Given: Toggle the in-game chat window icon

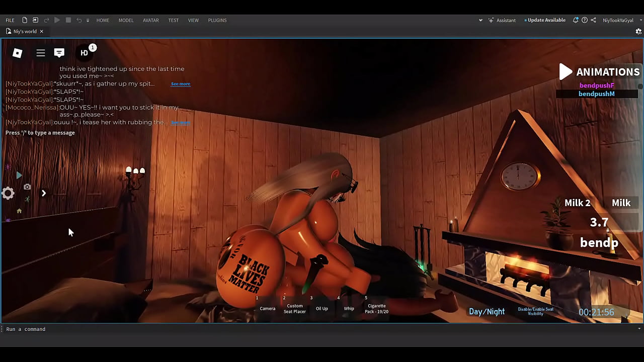Looking at the screenshot, I should [59, 53].
